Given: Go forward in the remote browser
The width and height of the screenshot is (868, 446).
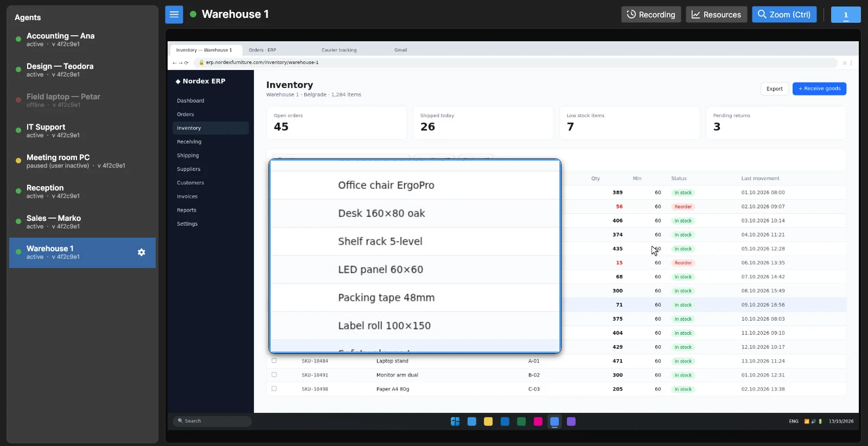Looking at the screenshot, I should 181,63.
